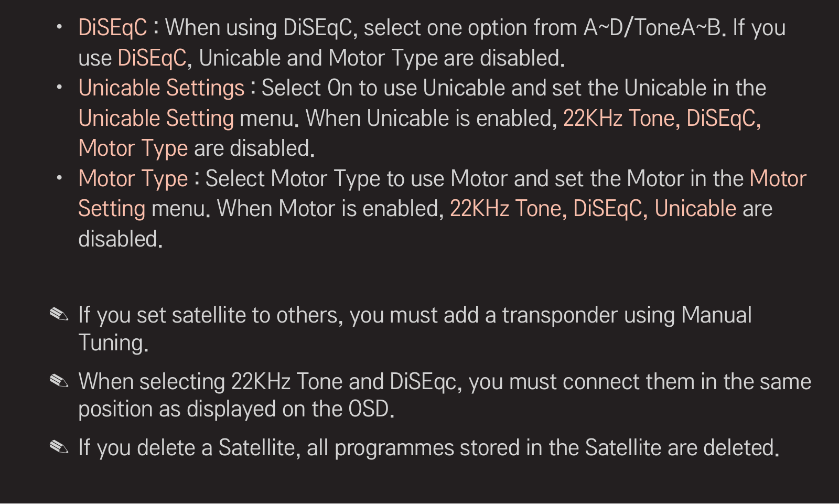Click the 'Manual Tuning' note text
The height and width of the screenshot is (504, 839).
(415, 329)
